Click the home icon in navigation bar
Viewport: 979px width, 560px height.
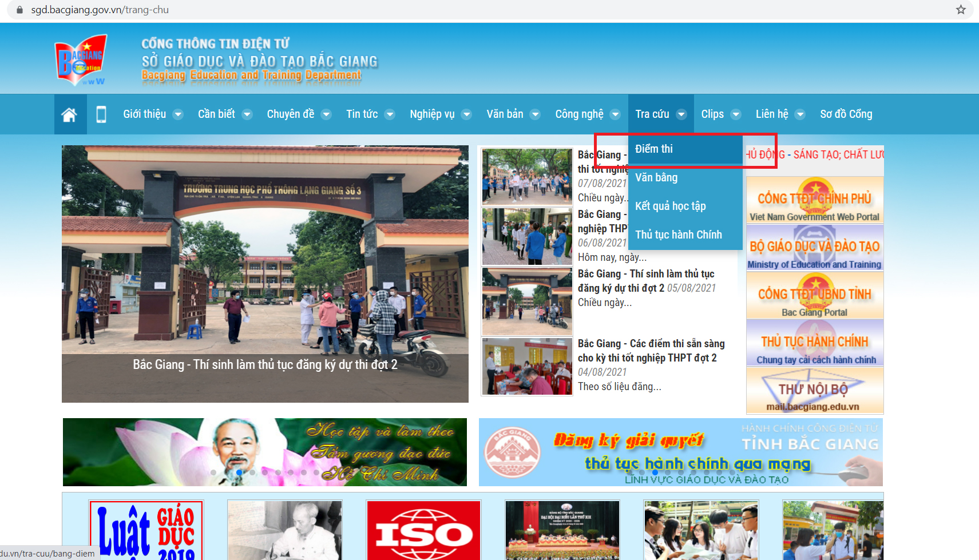coord(70,114)
